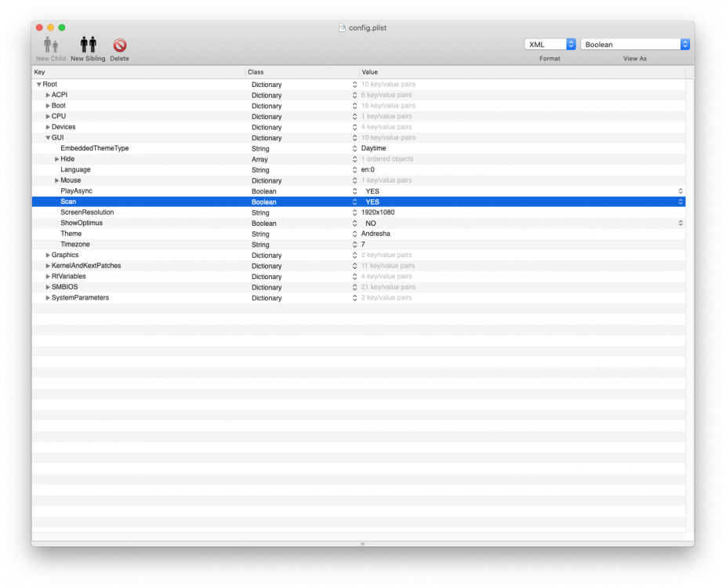Select the PlayAsync key row
The image size is (726, 588).
[x=76, y=191]
